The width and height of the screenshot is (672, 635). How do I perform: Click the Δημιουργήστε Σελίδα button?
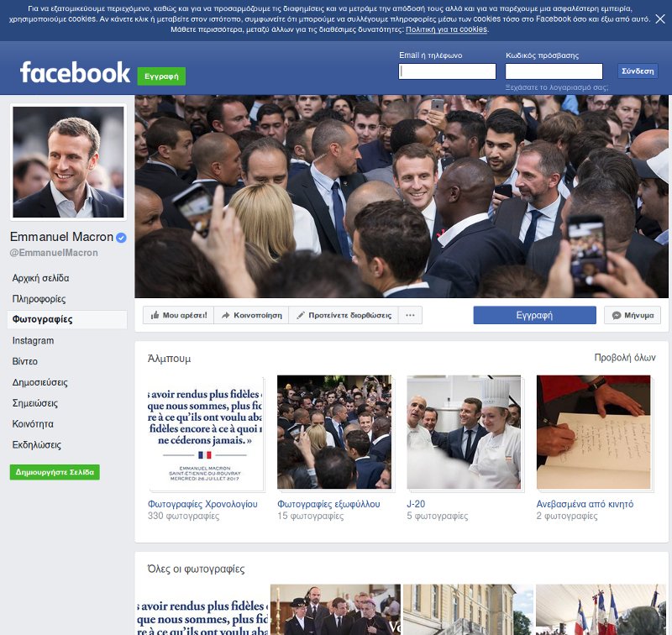pos(55,472)
